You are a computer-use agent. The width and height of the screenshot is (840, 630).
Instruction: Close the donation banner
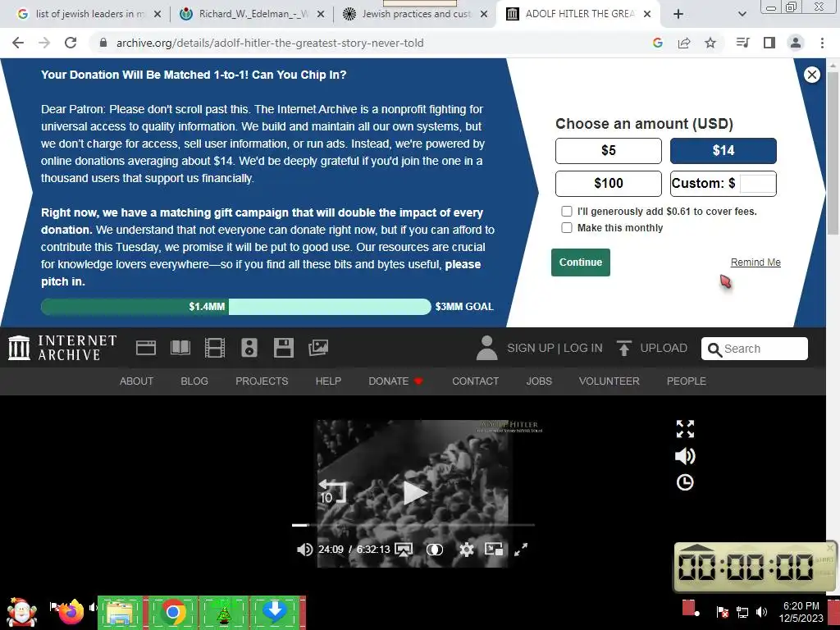pyautogui.click(x=811, y=75)
